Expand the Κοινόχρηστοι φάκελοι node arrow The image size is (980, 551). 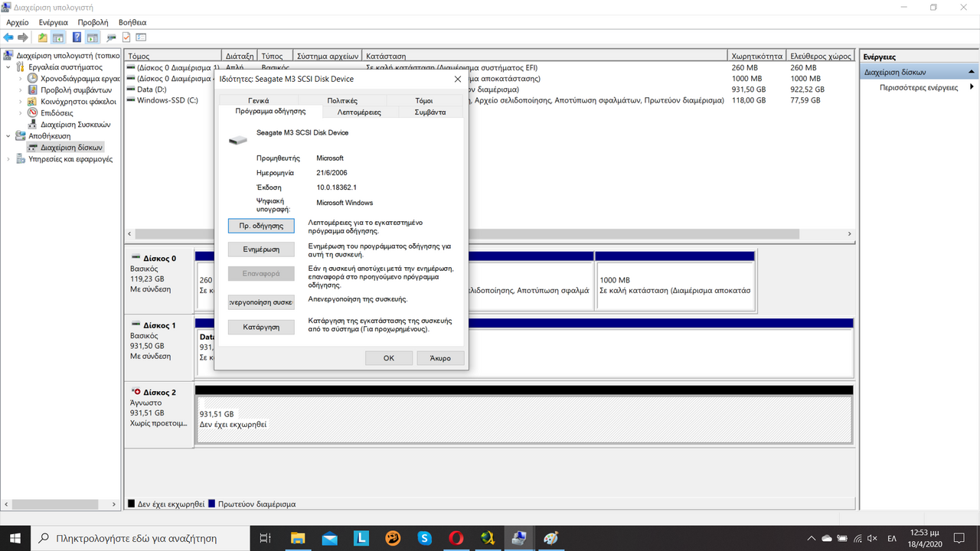coord(20,101)
